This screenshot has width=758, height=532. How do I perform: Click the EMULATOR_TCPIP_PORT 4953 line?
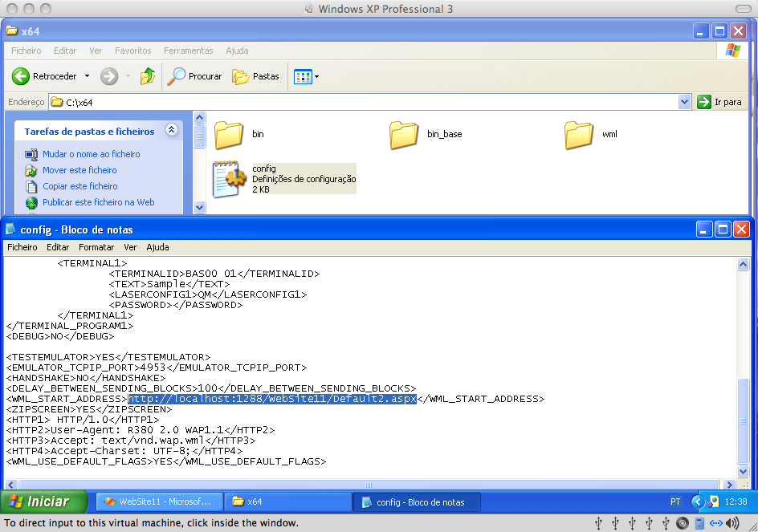click(156, 368)
